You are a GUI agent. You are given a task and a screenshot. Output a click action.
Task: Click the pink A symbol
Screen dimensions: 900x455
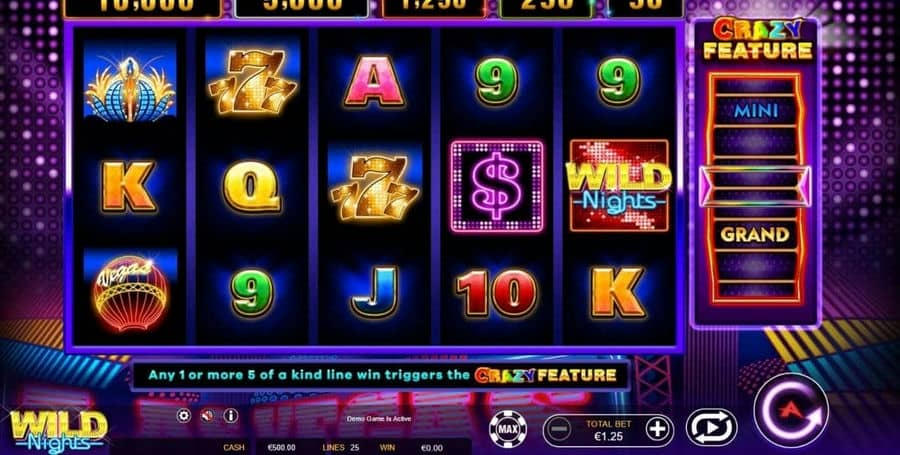click(x=374, y=81)
